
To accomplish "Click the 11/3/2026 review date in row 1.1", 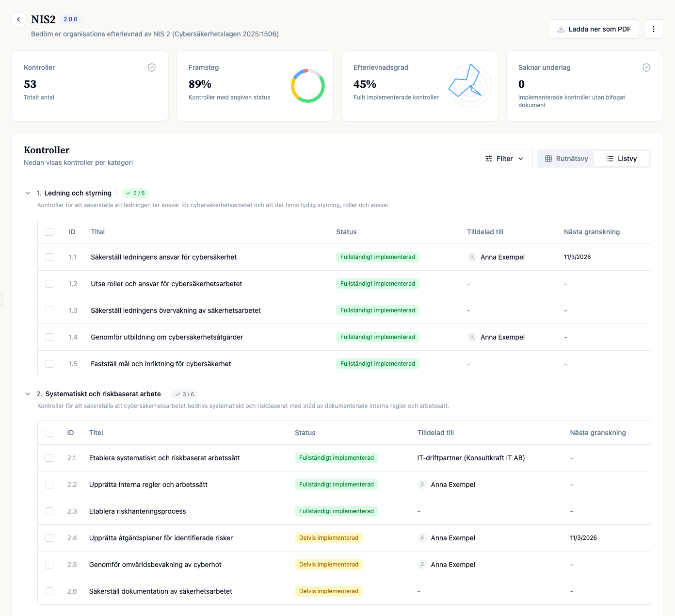I will (578, 257).
